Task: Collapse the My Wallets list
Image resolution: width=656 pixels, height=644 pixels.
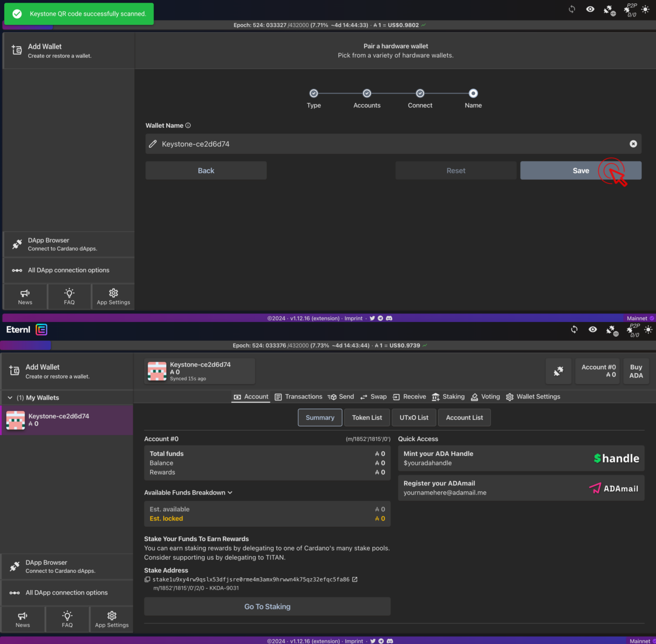Action: coord(10,398)
